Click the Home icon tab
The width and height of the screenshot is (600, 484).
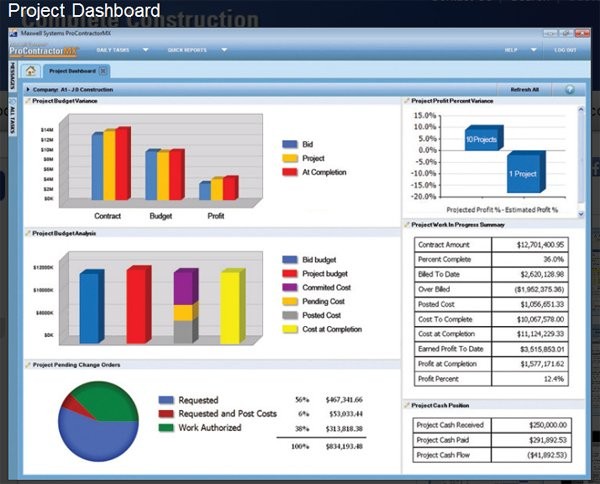(x=32, y=71)
